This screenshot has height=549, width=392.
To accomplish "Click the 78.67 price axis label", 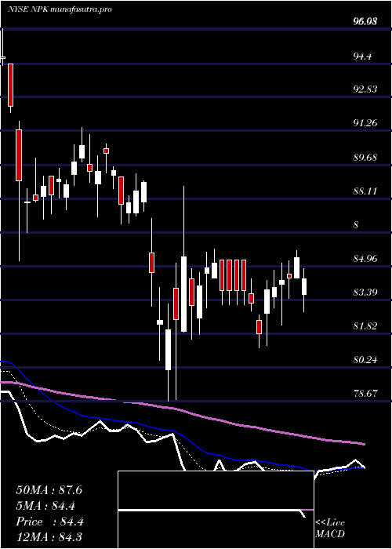I will pyautogui.click(x=365, y=394).
